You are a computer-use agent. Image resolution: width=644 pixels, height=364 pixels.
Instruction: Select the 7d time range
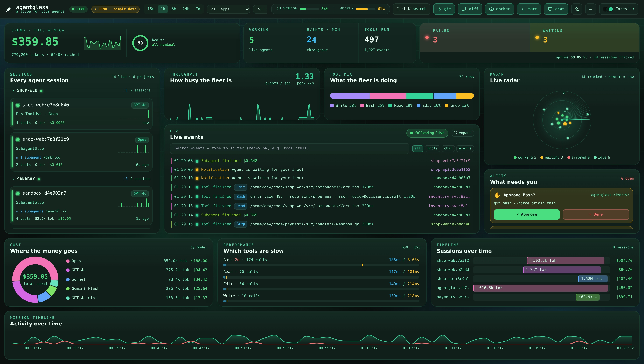pyautogui.click(x=198, y=9)
